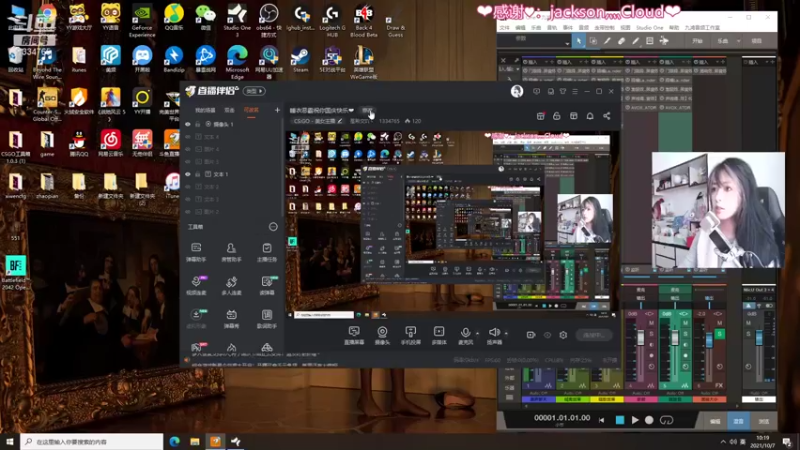Switch to the highlighted mix view button
This screenshot has width=800, height=450.
738,421
